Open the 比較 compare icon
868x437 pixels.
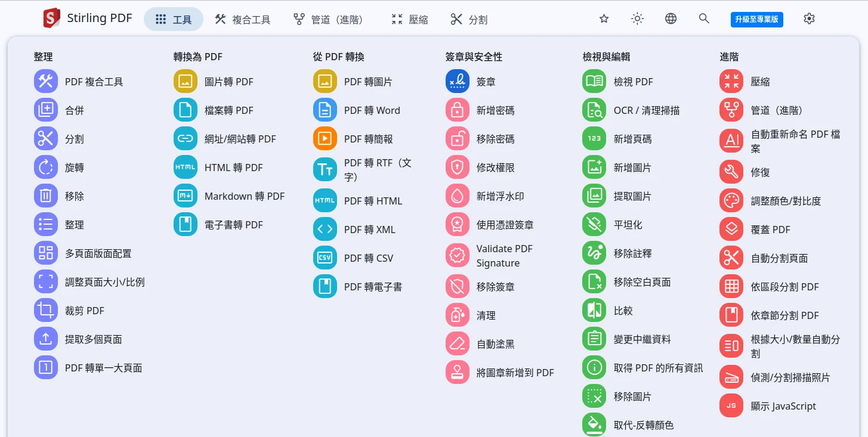tap(594, 310)
